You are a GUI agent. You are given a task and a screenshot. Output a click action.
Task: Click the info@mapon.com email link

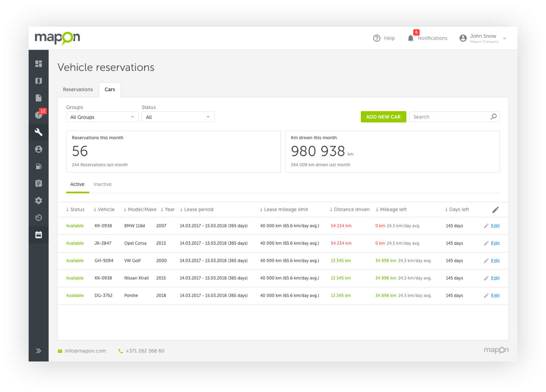coord(85,351)
